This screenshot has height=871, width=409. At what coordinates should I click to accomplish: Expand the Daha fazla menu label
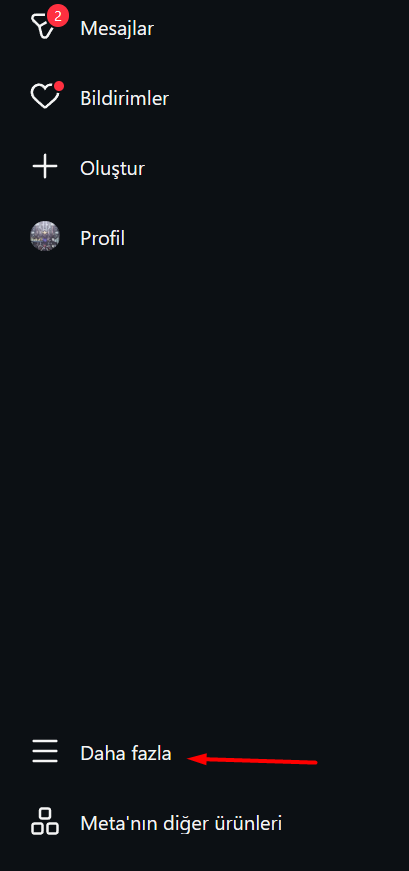126,754
